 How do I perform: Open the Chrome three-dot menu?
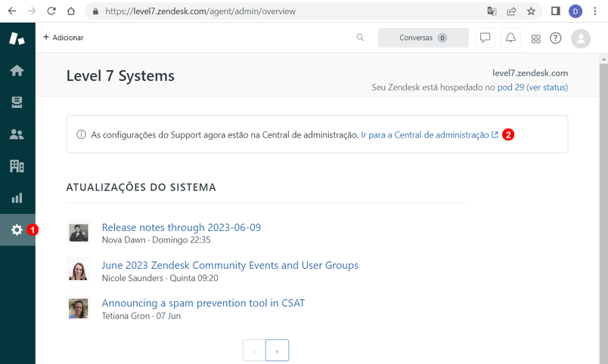point(595,11)
